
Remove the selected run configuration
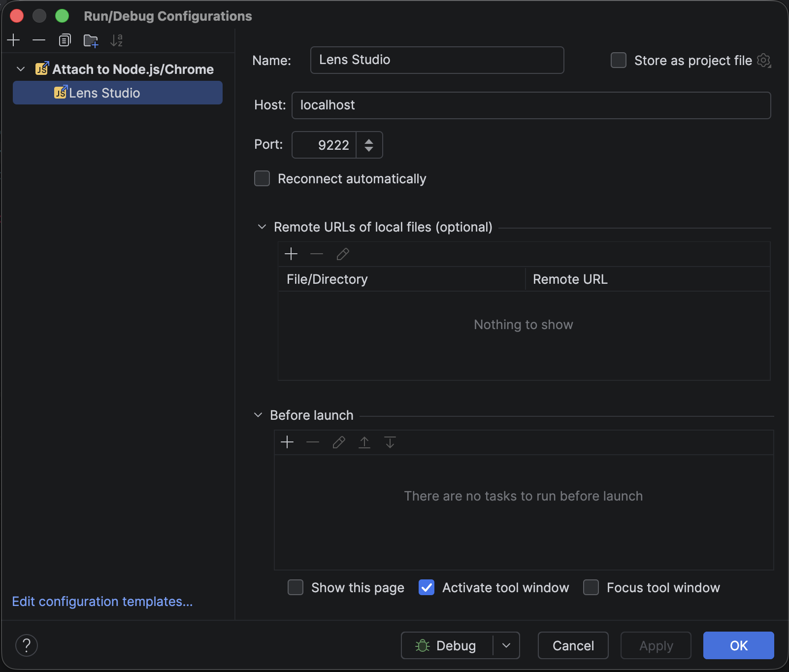click(39, 40)
